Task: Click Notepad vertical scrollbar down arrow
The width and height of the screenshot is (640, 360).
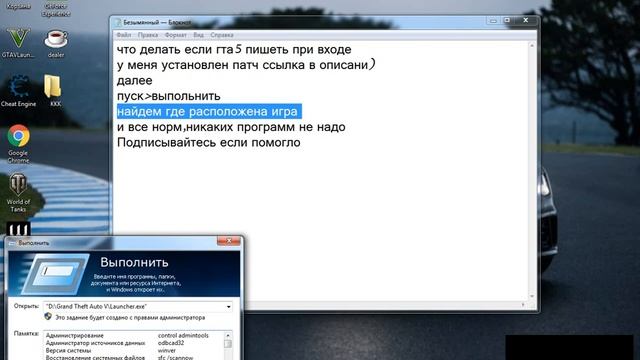Action: click(x=532, y=296)
